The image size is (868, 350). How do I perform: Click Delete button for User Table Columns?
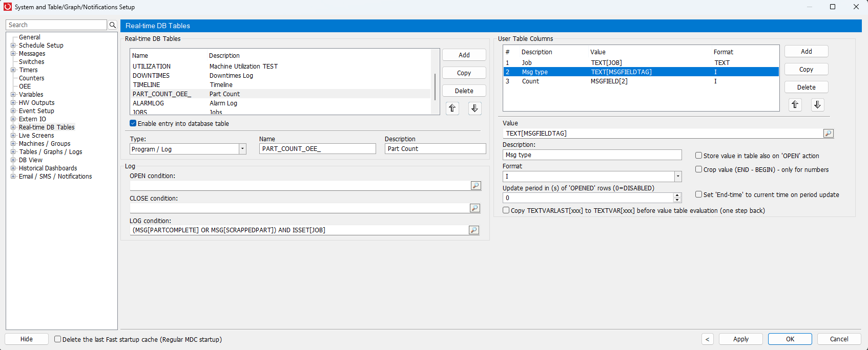[807, 87]
